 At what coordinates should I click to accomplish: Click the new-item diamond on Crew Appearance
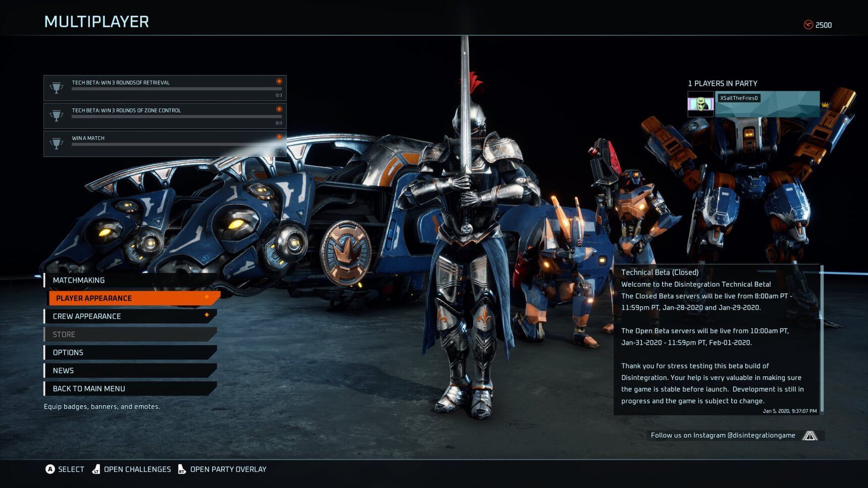coord(207,315)
